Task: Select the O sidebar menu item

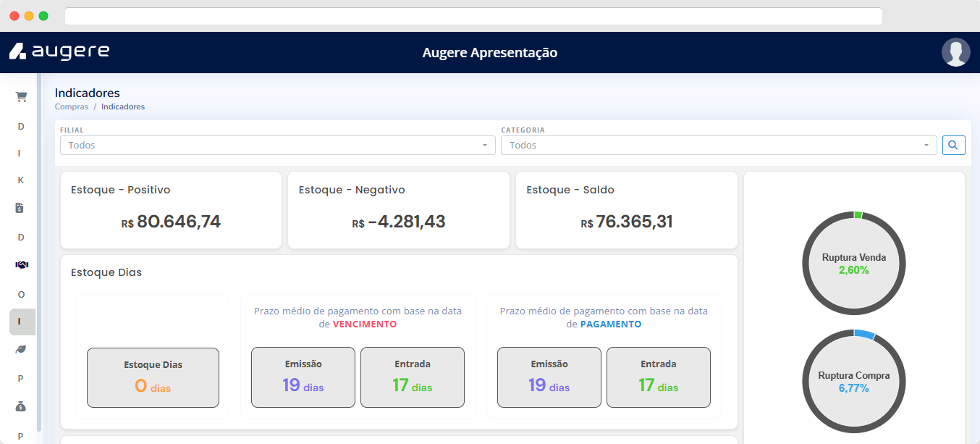Action: click(x=21, y=294)
